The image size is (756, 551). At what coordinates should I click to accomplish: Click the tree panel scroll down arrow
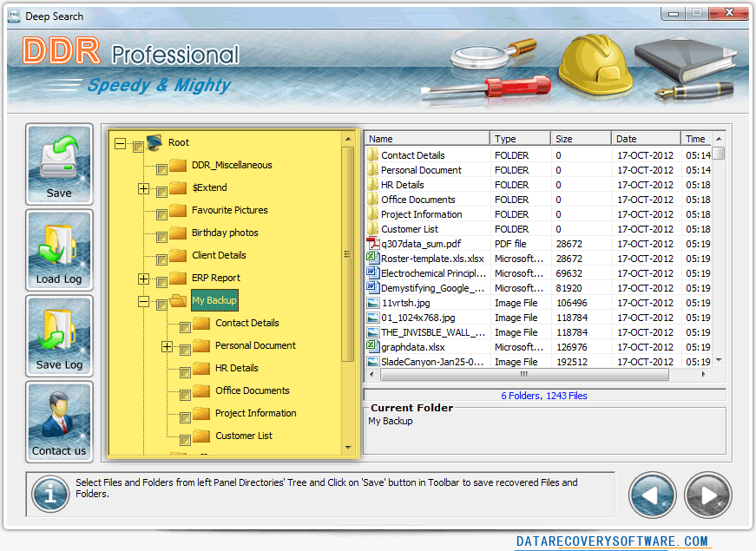tap(348, 448)
